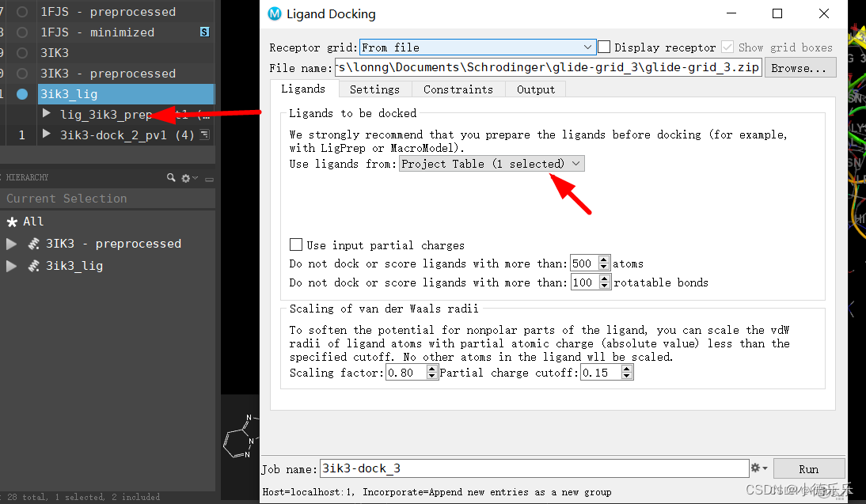Click the rotatable bonds value field
Screen dimensions: 866x504
(586, 282)
